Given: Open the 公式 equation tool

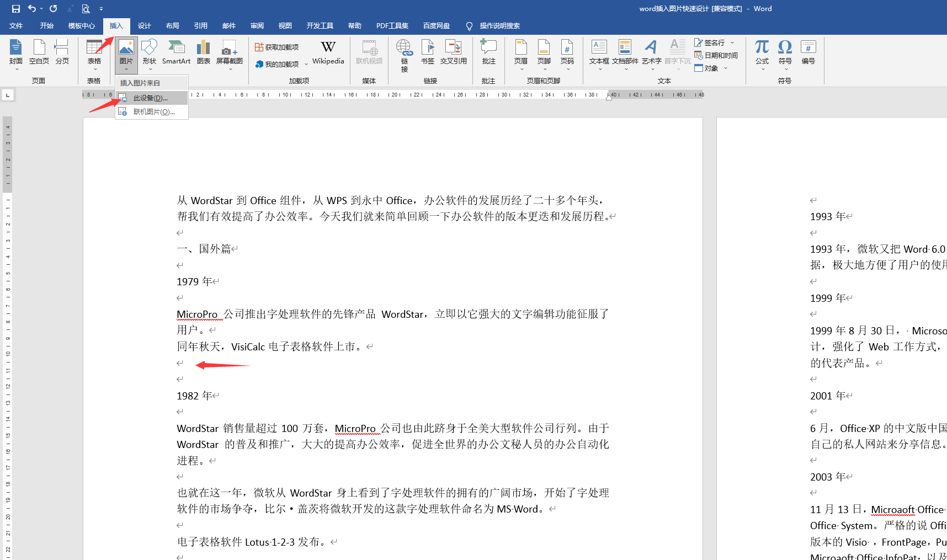Looking at the screenshot, I should point(762,52).
